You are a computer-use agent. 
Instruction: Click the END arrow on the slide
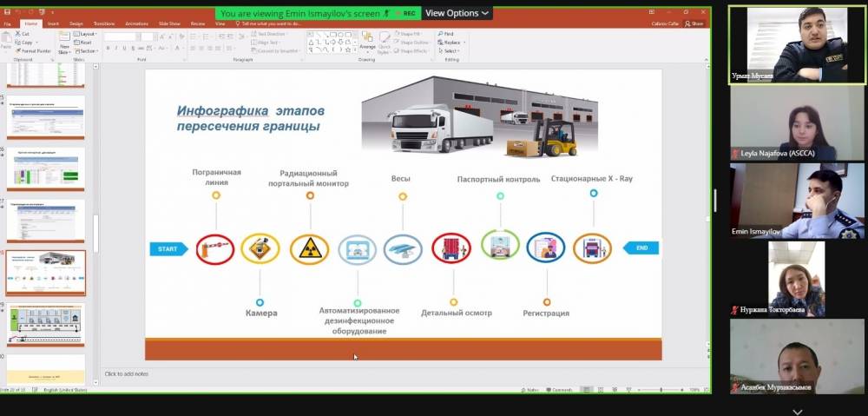[x=641, y=248]
